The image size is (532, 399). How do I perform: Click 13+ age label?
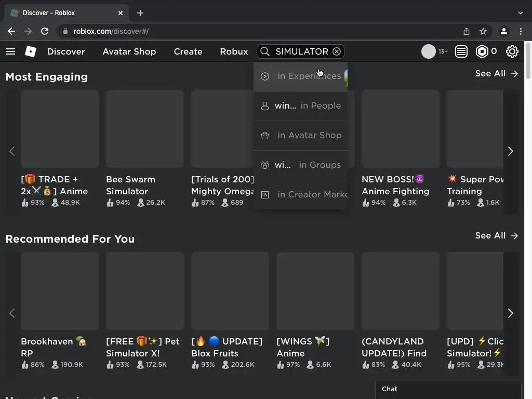[x=443, y=51]
